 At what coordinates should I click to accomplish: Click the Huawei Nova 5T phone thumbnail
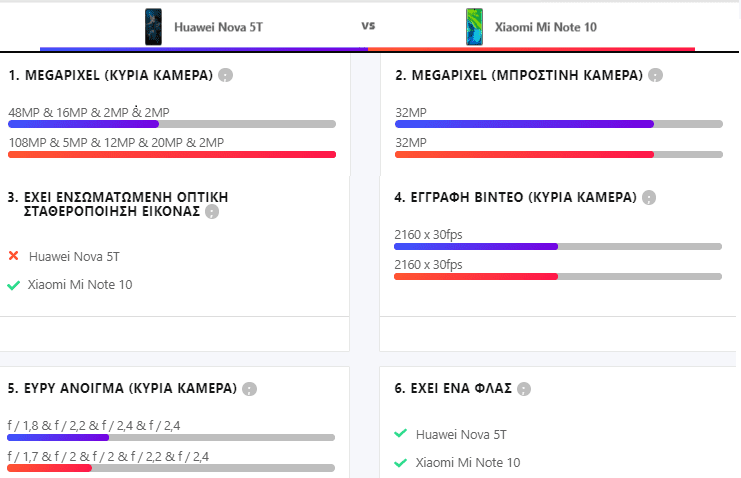pyautogui.click(x=153, y=27)
